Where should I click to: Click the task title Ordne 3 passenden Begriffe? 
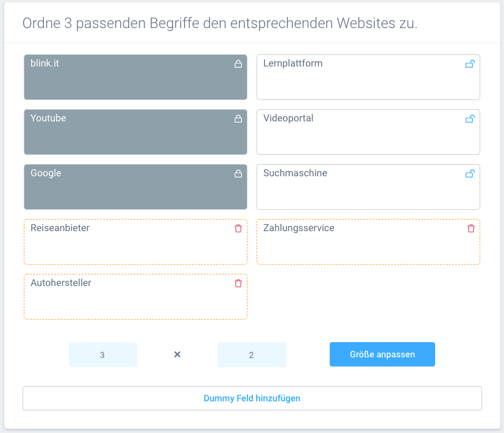pyautogui.click(x=220, y=23)
